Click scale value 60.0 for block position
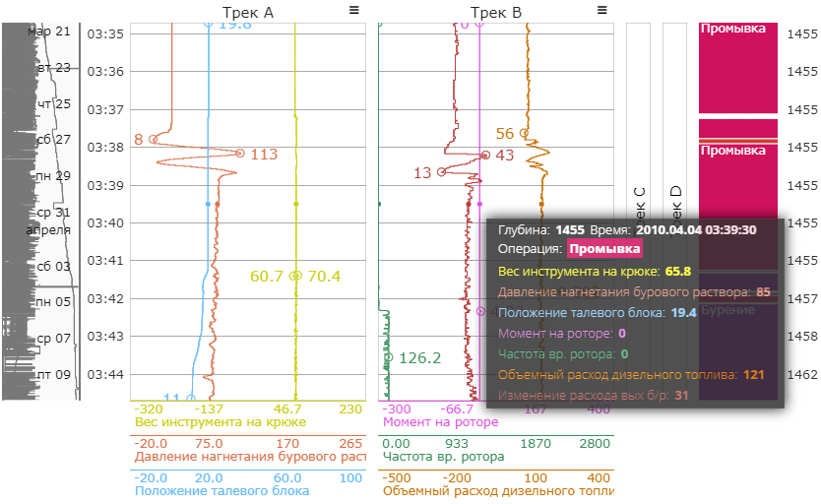The width and height of the screenshot is (821, 504). click(x=287, y=478)
